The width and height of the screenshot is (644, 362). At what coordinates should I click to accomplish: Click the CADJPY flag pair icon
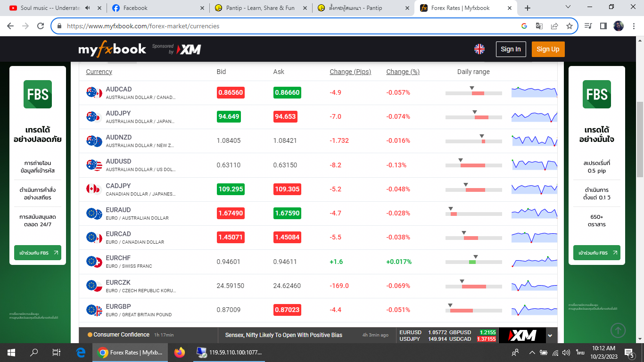coord(94,189)
